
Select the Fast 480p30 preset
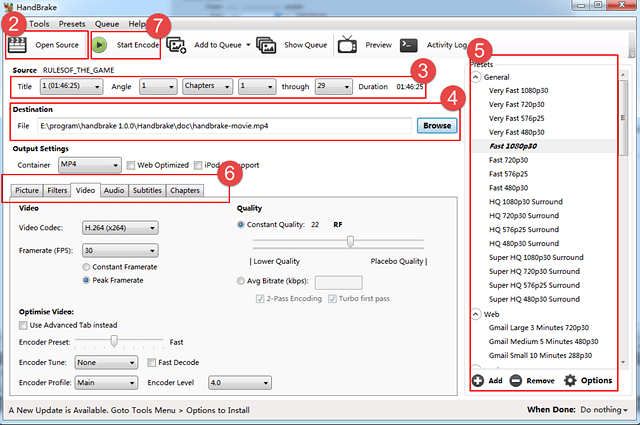tap(508, 187)
